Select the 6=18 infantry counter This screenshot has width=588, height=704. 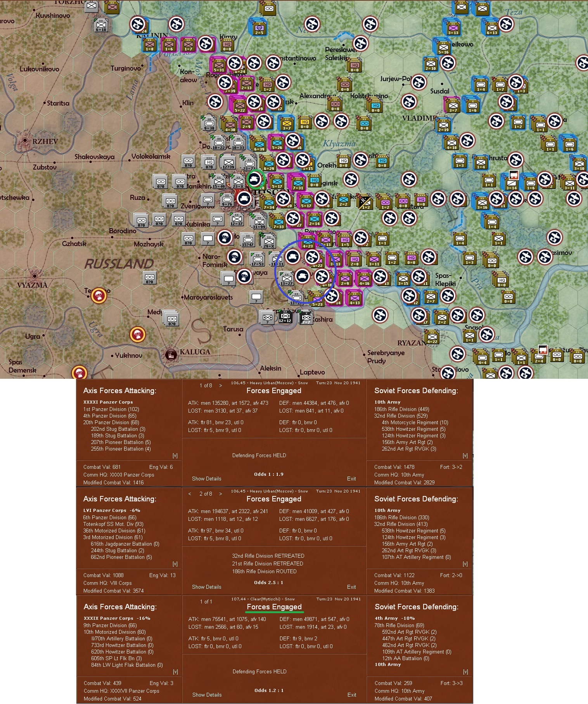tap(101, 25)
